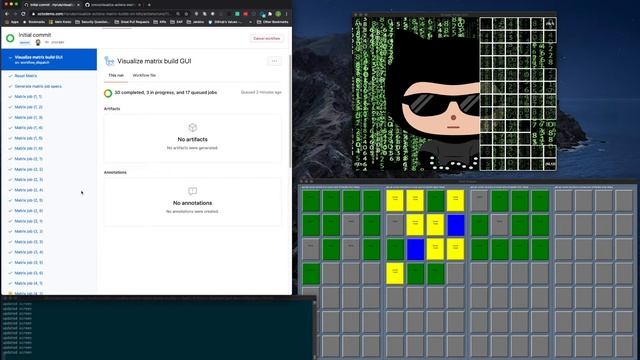
Task: Reload the page with the refresh icon
Action: click(x=23, y=14)
